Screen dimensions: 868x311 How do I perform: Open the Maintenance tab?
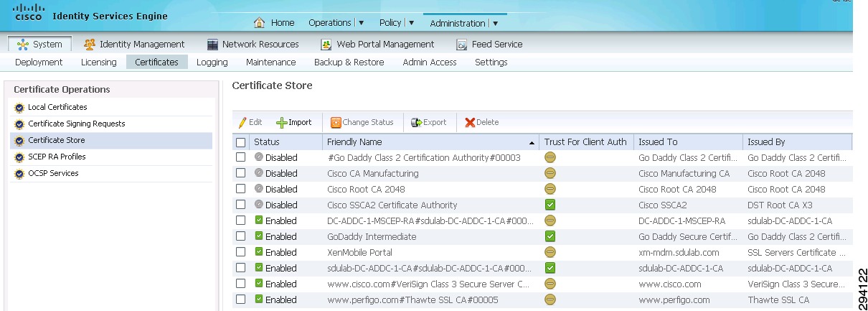click(x=271, y=62)
